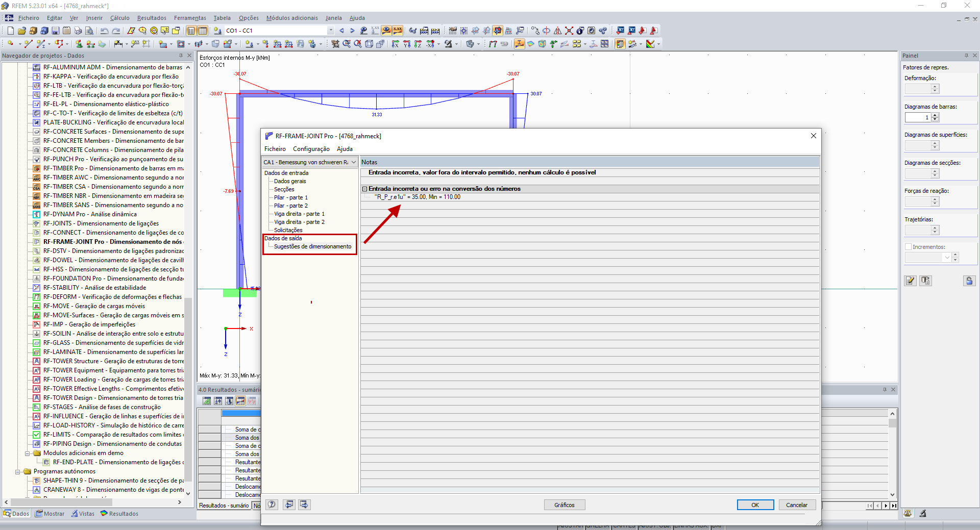
Task: Select the 'Resultados - sumário' table tab
Action: pyautogui.click(x=224, y=506)
